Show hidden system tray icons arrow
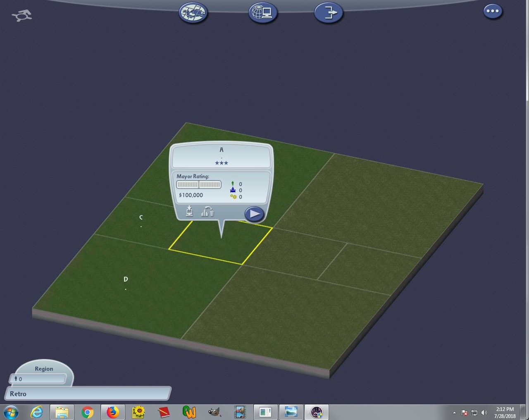Image resolution: width=529 pixels, height=420 pixels. click(454, 413)
